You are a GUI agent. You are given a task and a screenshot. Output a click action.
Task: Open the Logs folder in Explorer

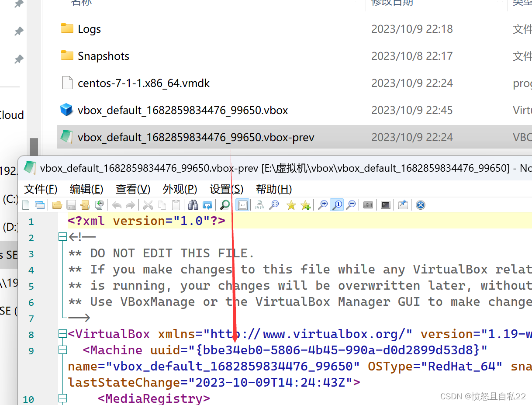click(x=89, y=29)
